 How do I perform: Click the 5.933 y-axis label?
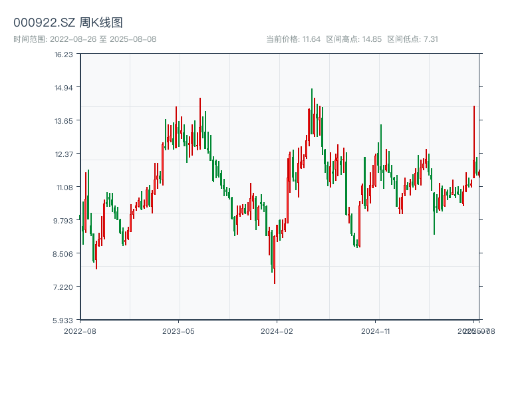tap(64, 320)
